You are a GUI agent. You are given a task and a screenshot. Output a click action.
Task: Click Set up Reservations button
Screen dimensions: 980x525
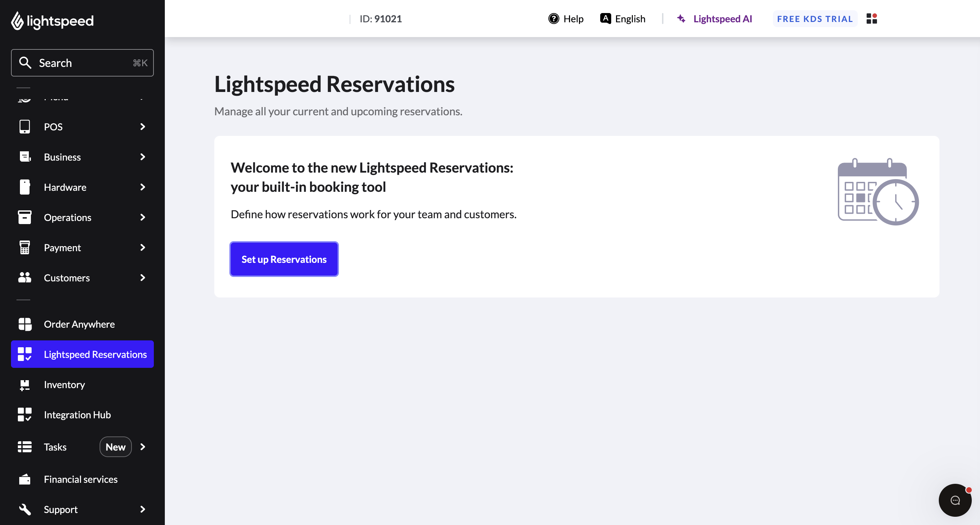click(284, 259)
